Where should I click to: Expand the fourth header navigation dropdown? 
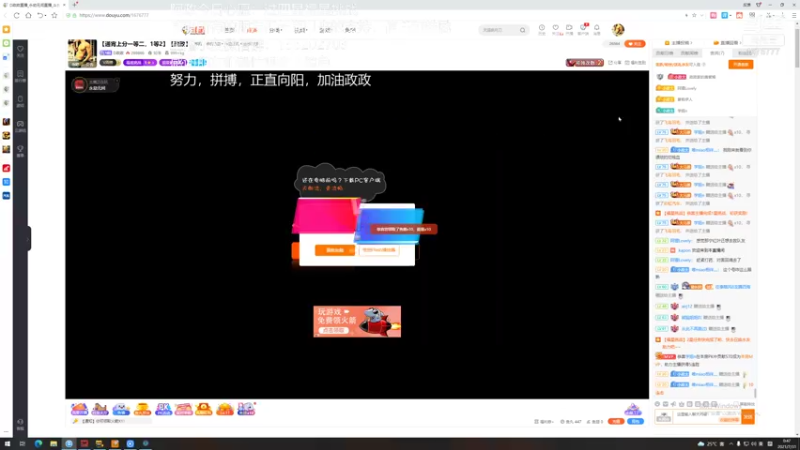[301, 31]
